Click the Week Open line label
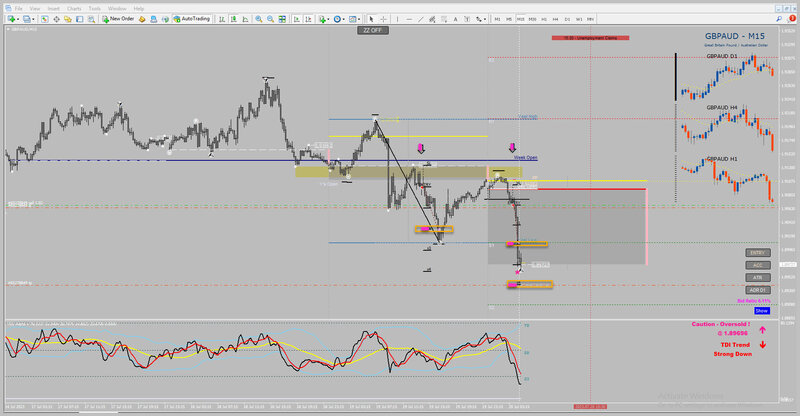 [x=526, y=158]
